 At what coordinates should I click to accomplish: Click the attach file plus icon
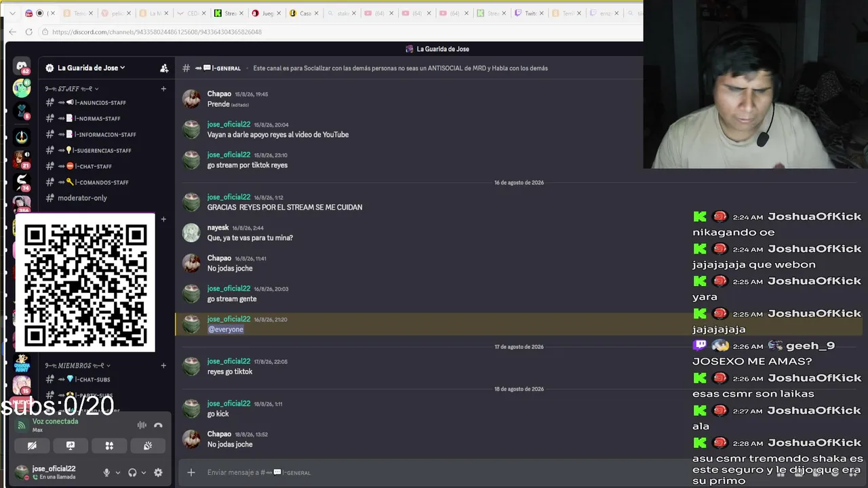click(x=191, y=472)
